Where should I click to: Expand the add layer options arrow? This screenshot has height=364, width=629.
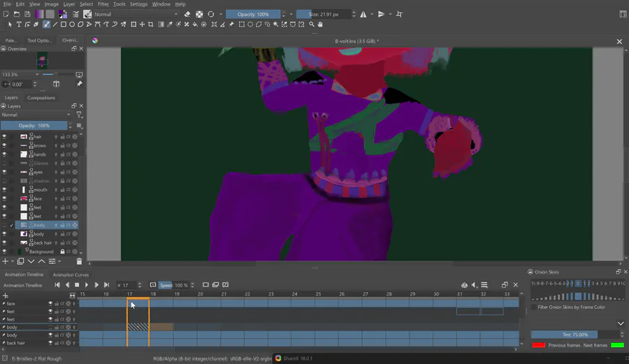(x=13, y=261)
